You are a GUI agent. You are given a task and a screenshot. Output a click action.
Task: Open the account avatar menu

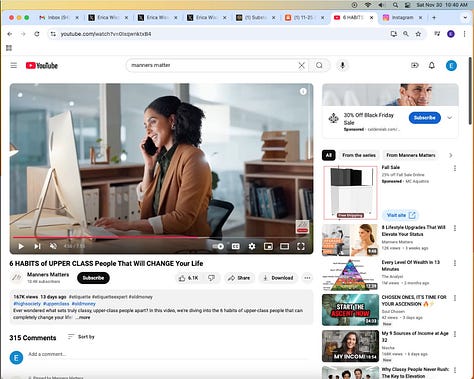tap(451, 66)
